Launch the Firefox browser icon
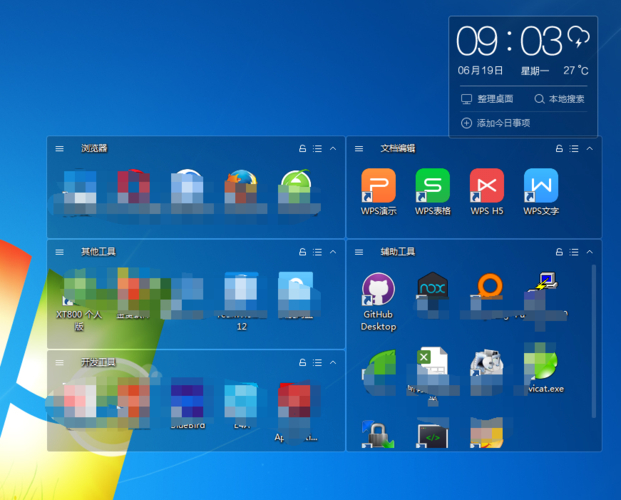The height and width of the screenshot is (500, 621). pyautogui.click(x=241, y=185)
